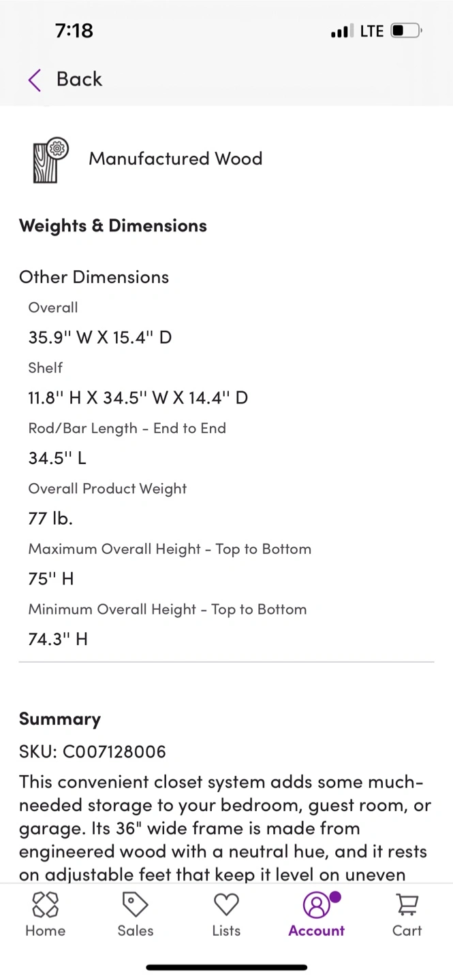Tap the cellular signal bars icon
Screen dimensions: 453x980
tap(341, 31)
